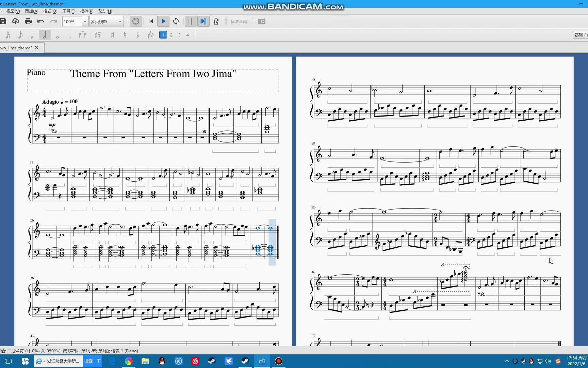Save the score with the floppy disk icon
The height and width of the screenshot is (368, 588).
click(3, 21)
